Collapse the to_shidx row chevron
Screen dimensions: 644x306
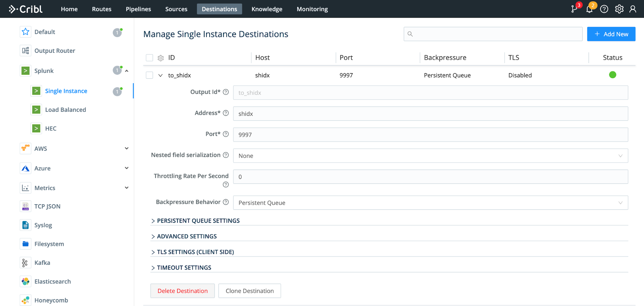160,75
